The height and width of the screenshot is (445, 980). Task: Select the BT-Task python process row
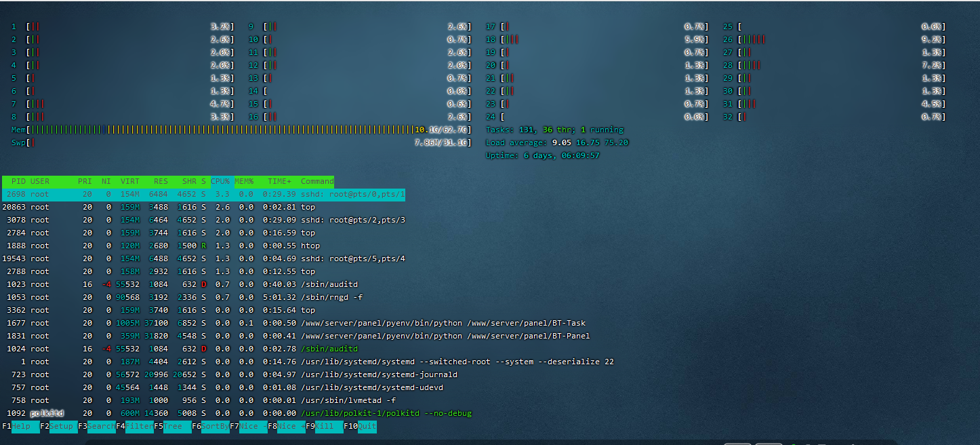pos(295,323)
